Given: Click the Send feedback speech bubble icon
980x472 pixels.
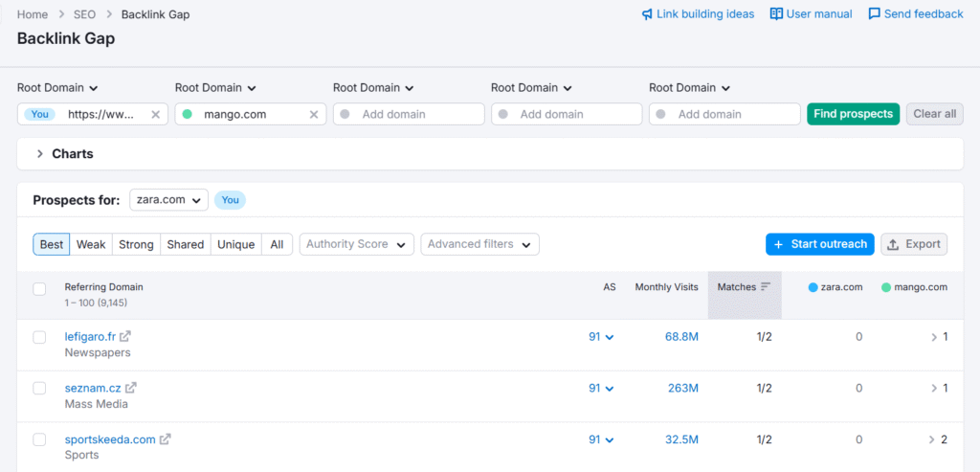Looking at the screenshot, I should 875,13.
